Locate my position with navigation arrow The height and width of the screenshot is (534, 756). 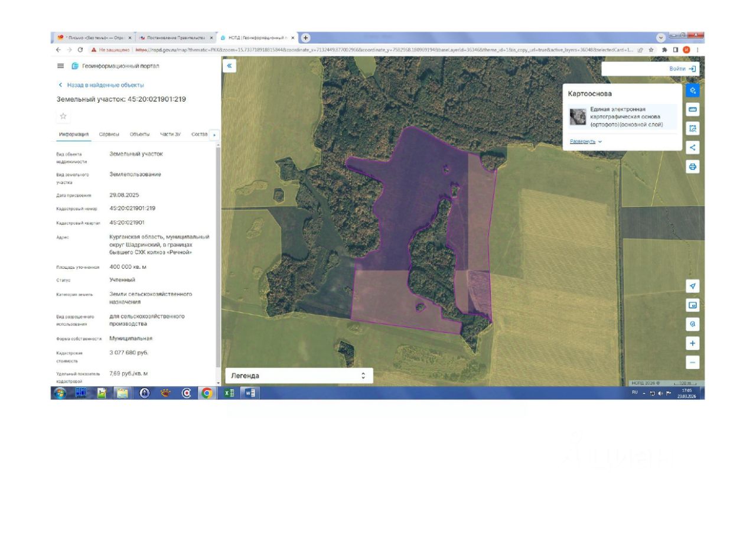pyautogui.click(x=693, y=286)
